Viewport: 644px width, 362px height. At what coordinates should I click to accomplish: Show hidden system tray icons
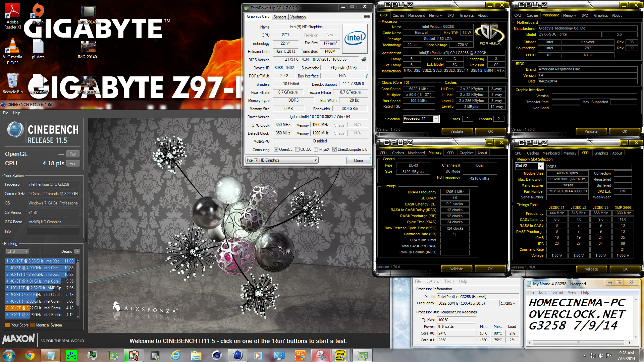585,356
